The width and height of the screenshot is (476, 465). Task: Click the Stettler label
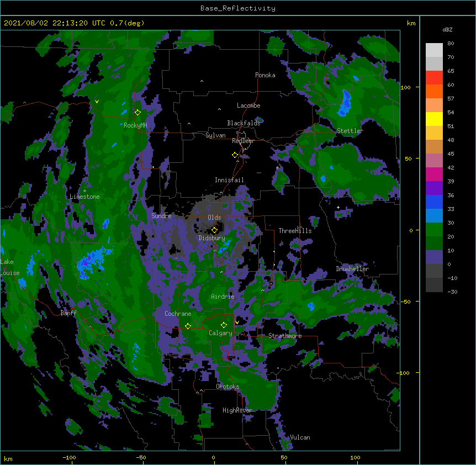click(x=350, y=131)
